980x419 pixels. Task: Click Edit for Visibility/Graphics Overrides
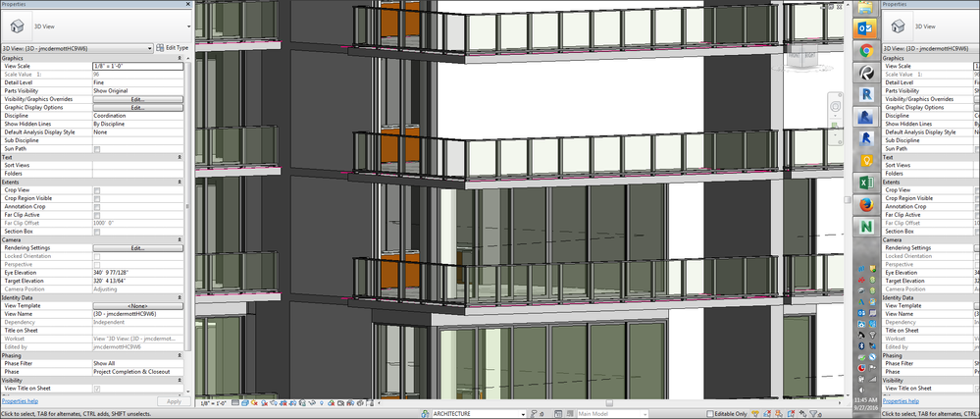click(x=138, y=99)
